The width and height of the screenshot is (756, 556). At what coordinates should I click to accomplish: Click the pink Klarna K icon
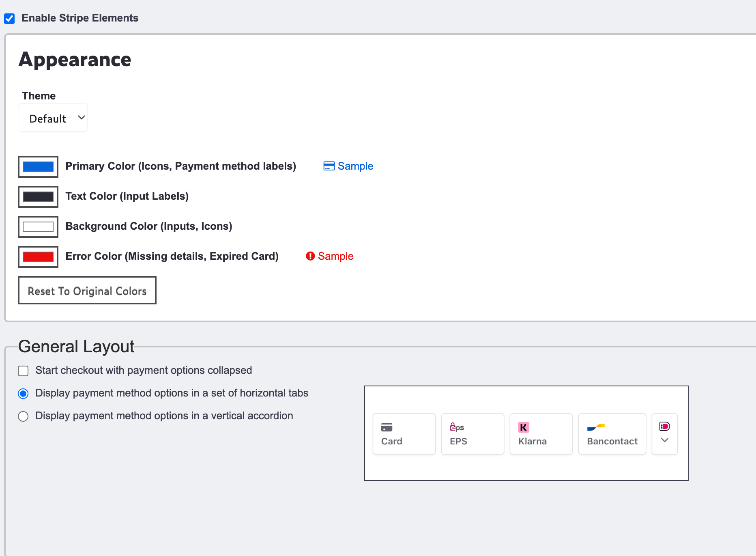[x=524, y=427]
